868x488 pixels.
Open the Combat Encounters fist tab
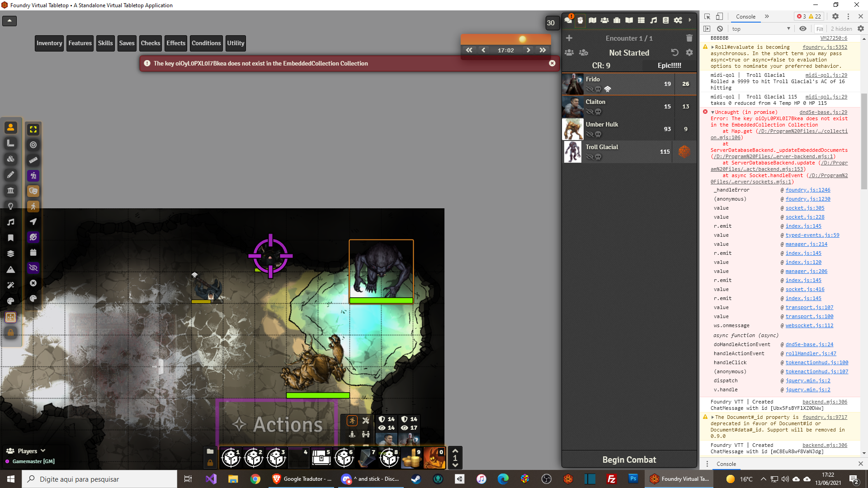tap(580, 20)
